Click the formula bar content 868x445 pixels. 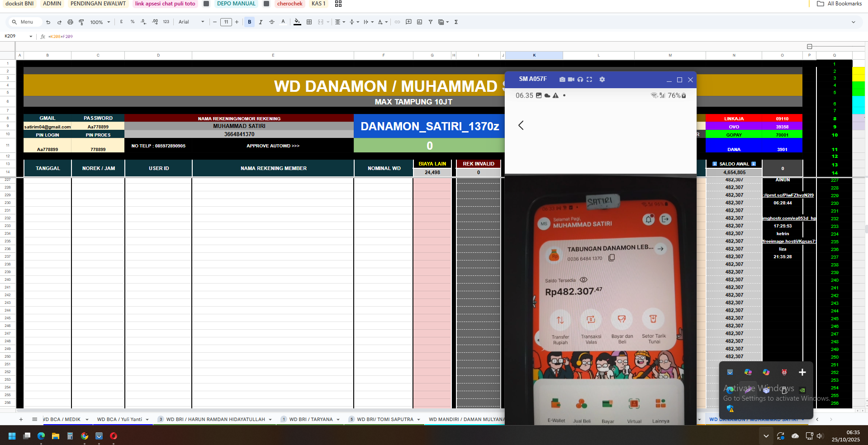[61, 37]
